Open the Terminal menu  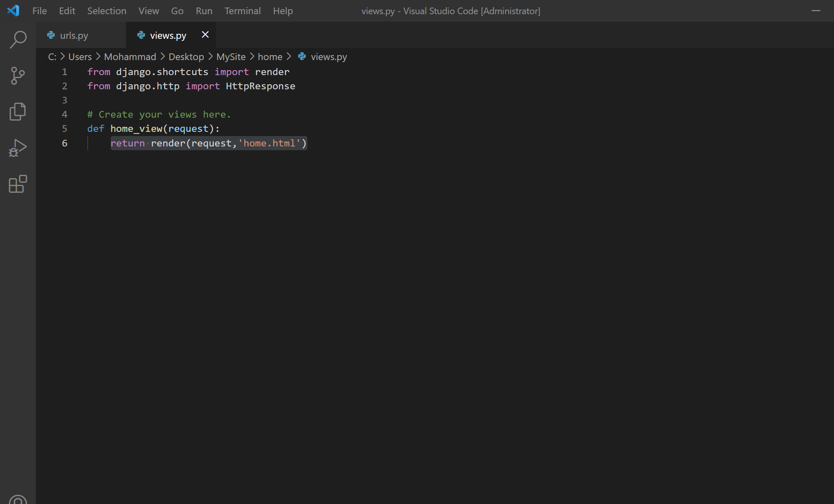tap(243, 11)
